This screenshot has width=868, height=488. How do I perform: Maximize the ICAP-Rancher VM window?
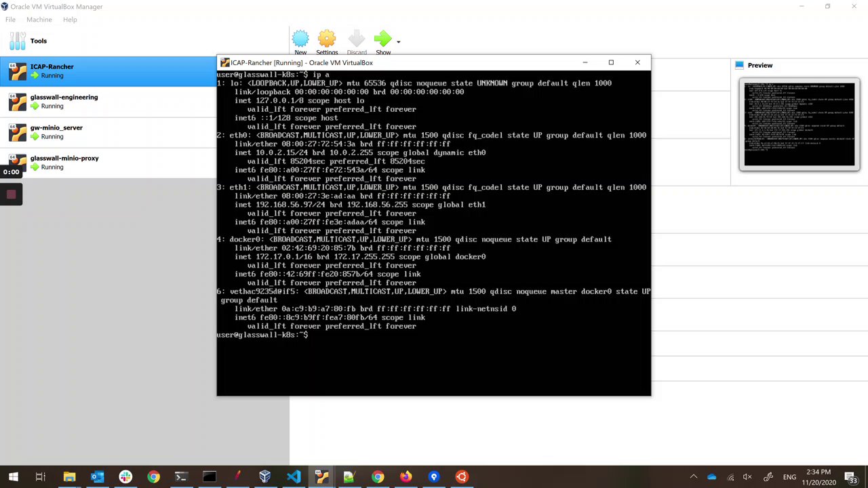611,62
